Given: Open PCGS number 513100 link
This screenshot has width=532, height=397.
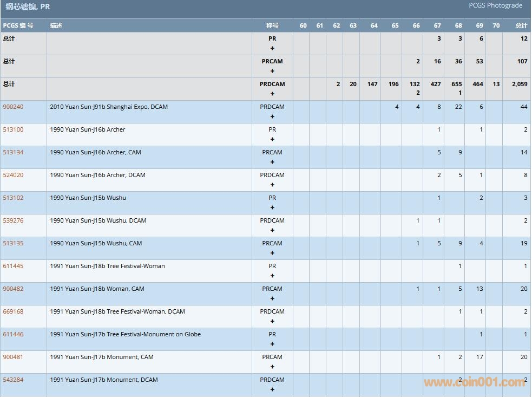Looking at the screenshot, I should [x=13, y=129].
